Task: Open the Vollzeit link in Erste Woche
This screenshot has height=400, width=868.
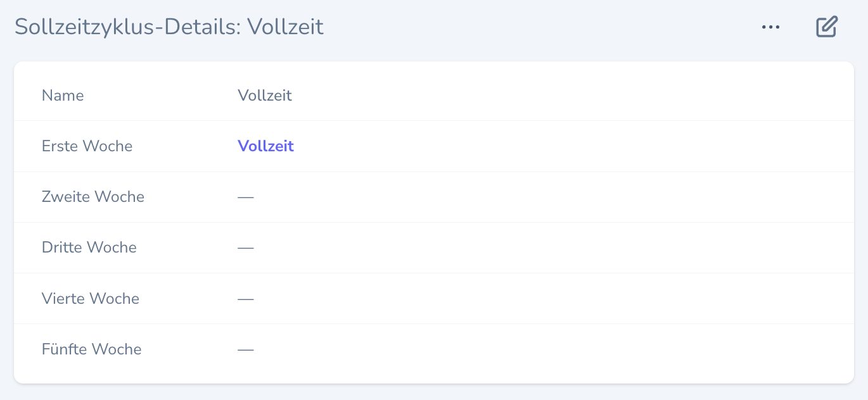Action: 265,146
